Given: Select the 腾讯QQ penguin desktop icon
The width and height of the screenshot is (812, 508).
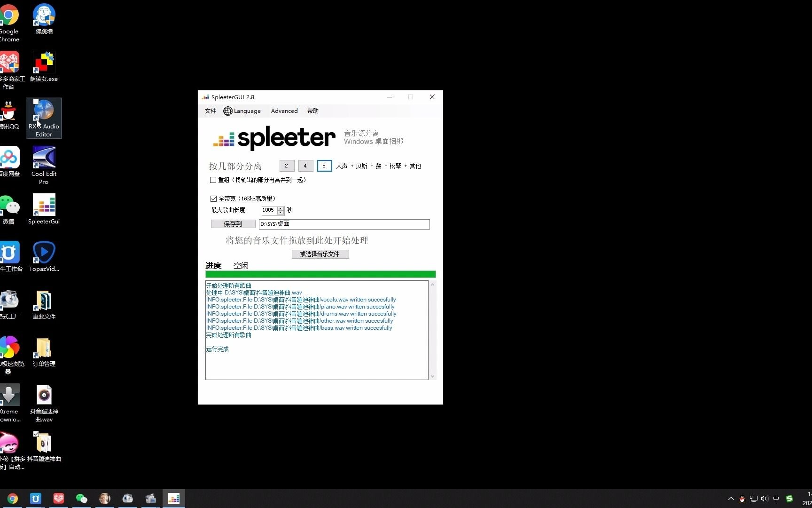Looking at the screenshot, I should pyautogui.click(x=8, y=115).
